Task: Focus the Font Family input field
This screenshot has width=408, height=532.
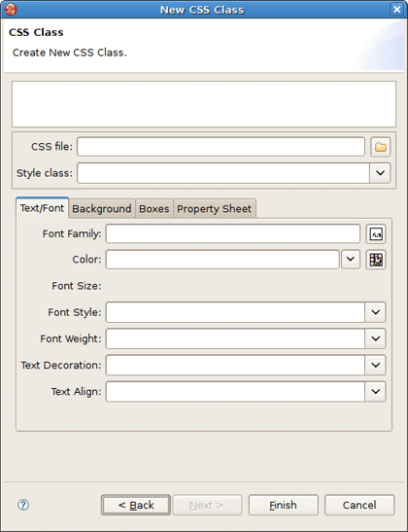Action: point(233,233)
